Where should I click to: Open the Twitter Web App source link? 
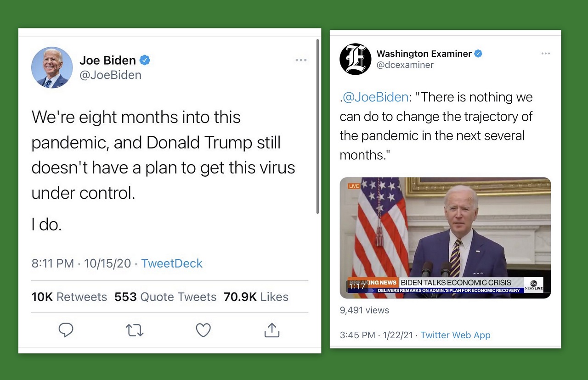click(455, 335)
